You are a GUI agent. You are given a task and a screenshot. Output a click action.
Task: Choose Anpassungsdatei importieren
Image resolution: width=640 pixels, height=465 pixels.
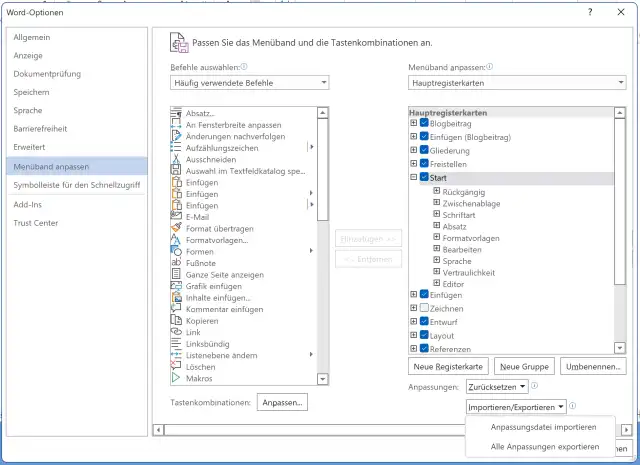pyautogui.click(x=540, y=427)
